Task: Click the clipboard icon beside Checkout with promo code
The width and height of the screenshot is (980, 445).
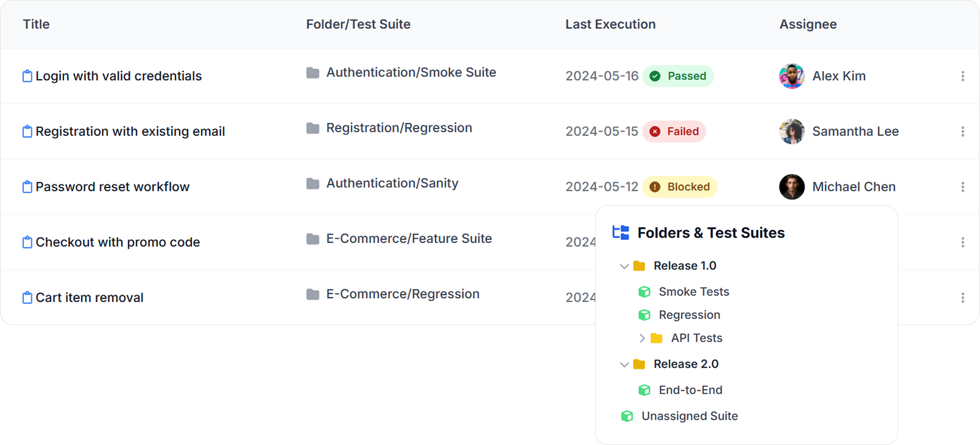Action: [27, 242]
